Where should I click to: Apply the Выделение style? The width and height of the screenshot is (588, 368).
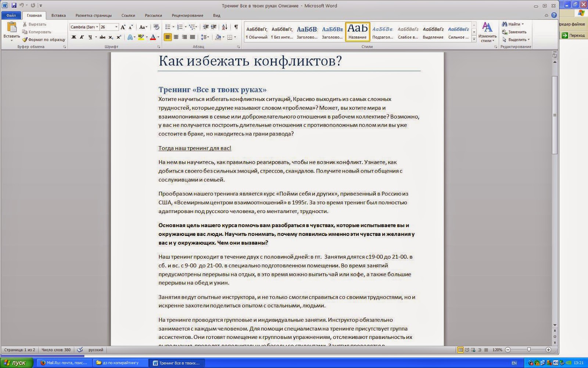tap(433, 32)
